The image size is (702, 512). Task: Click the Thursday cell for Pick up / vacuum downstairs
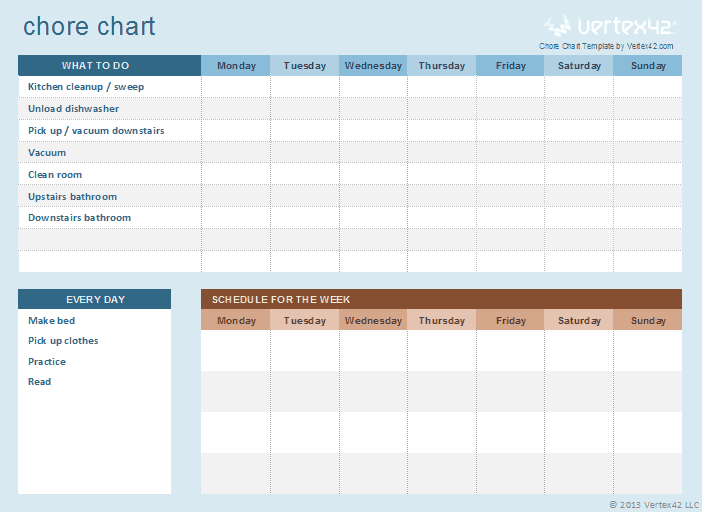[441, 131]
